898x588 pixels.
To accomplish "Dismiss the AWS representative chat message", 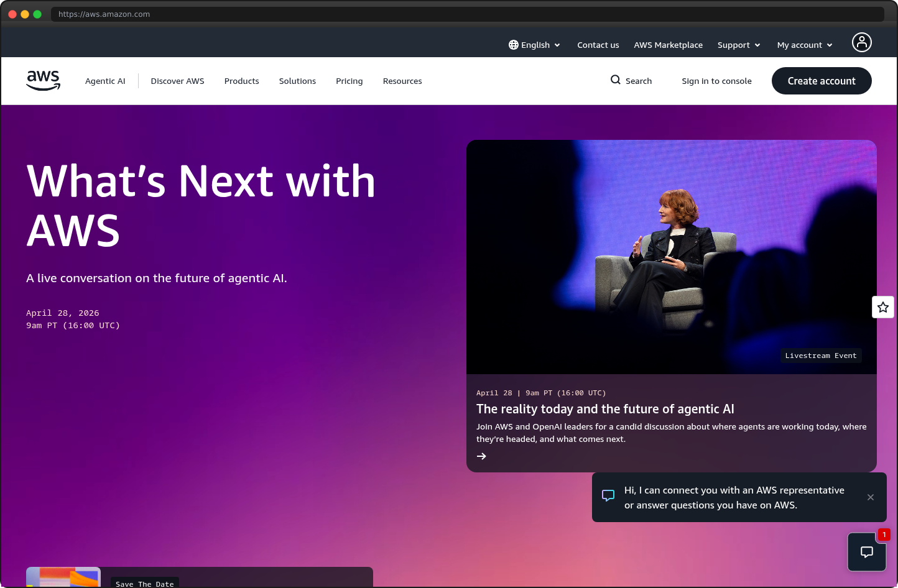I will coord(871,497).
